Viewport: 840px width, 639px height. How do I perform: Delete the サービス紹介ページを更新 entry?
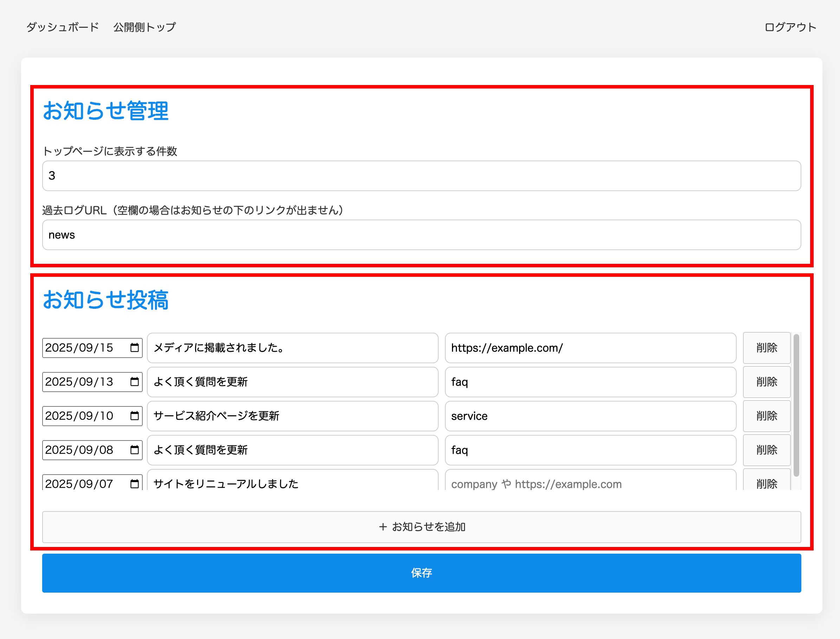pyautogui.click(x=766, y=416)
